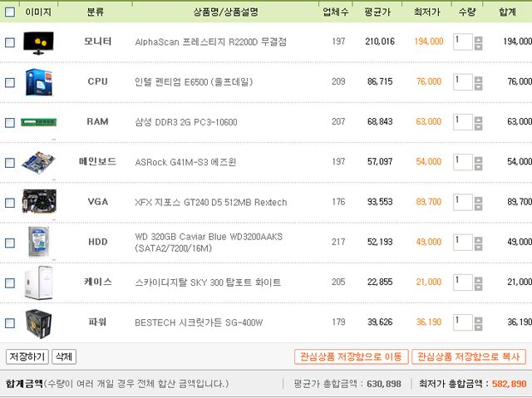The height and width of the screenshot is (398, 532).
Task: Decrease quantity for the 메인보드 row
Action: (479, 167)
